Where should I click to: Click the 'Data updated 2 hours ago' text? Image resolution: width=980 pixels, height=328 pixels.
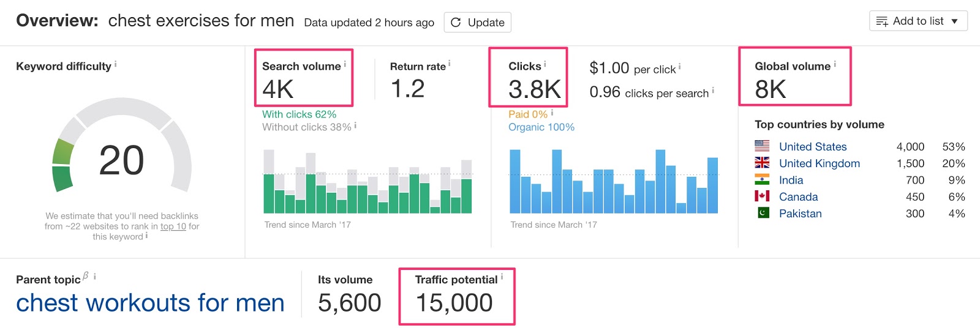coord(369,23)
